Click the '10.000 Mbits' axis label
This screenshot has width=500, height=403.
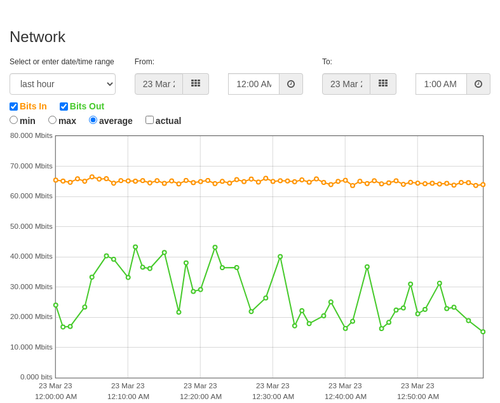(31, 347)
